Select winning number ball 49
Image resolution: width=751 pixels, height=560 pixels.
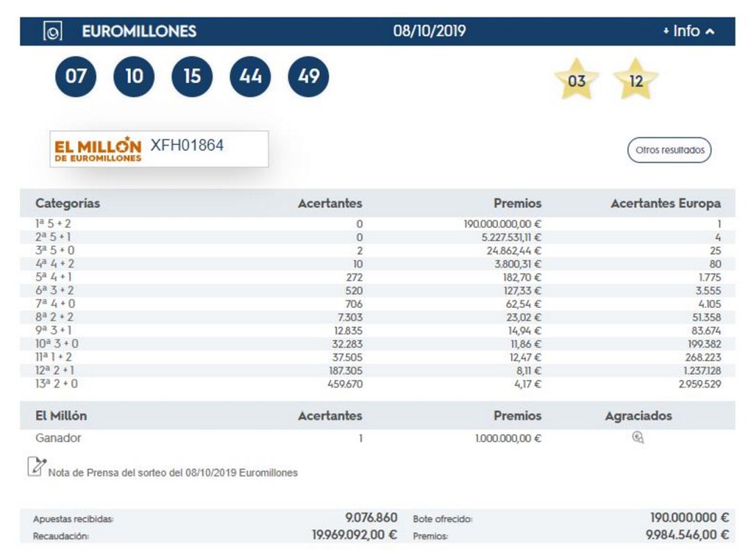tap(309, 76)
